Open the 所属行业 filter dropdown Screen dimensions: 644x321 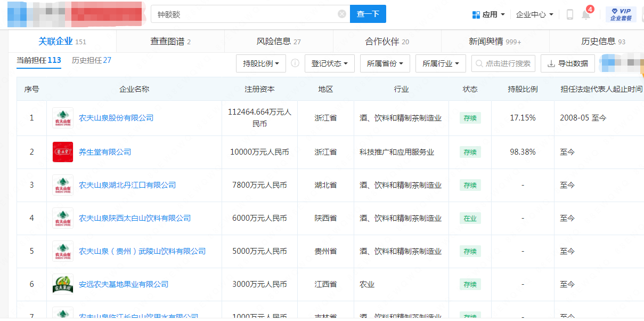441,63
